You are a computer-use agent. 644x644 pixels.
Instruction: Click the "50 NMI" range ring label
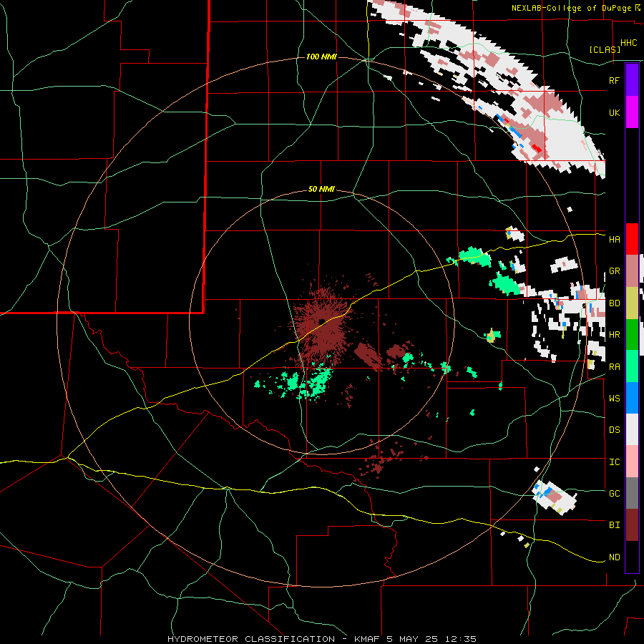[x=321, y=189]
